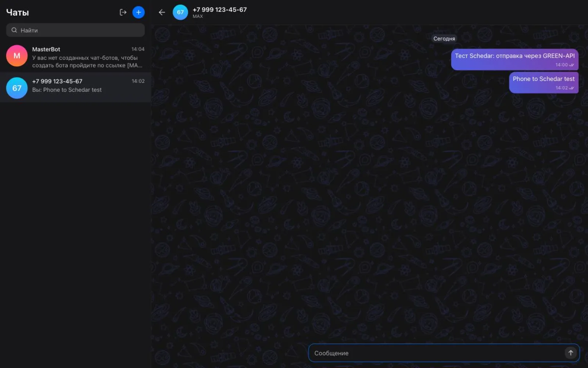Open the MasterBot chat

[x=75, y=56]
